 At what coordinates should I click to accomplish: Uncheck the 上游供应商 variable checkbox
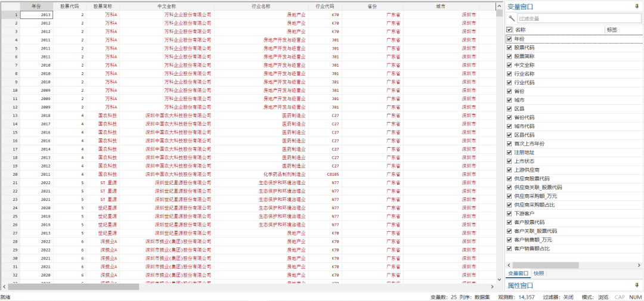tap(509, 170)
